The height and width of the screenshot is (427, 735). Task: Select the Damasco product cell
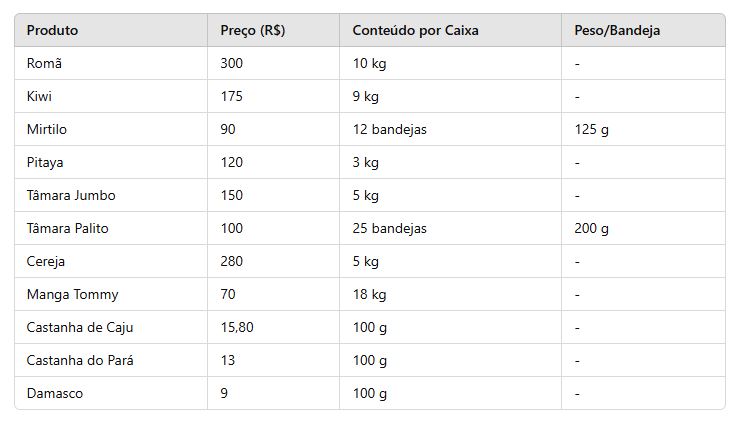[55, 393]
